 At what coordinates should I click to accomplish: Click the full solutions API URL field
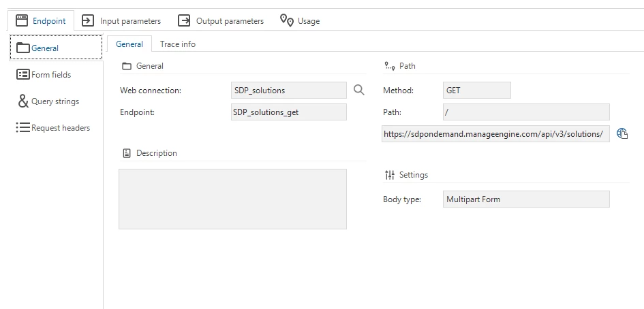click(x=495, y=134)
